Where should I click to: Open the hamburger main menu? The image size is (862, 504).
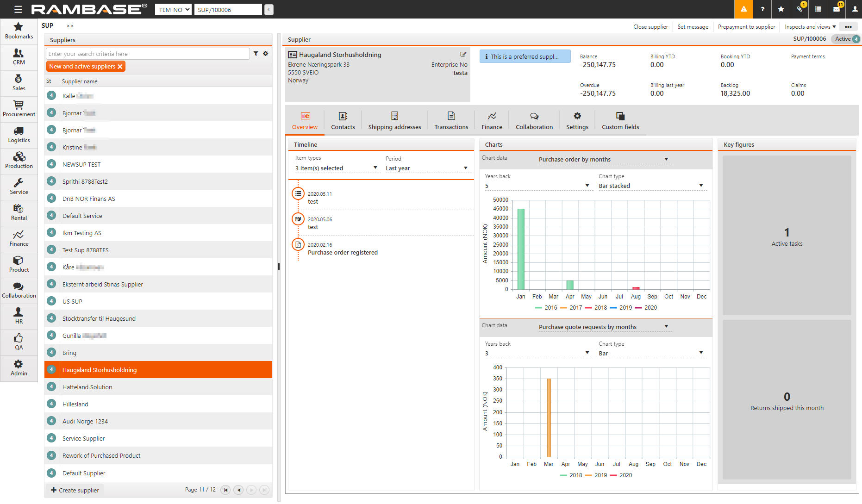pos(18,9)
